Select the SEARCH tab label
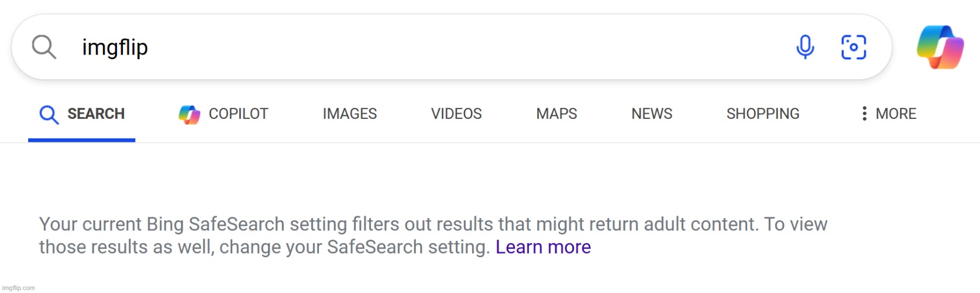The height and width of the screenshot is (293, 980). tap(96, 114)
